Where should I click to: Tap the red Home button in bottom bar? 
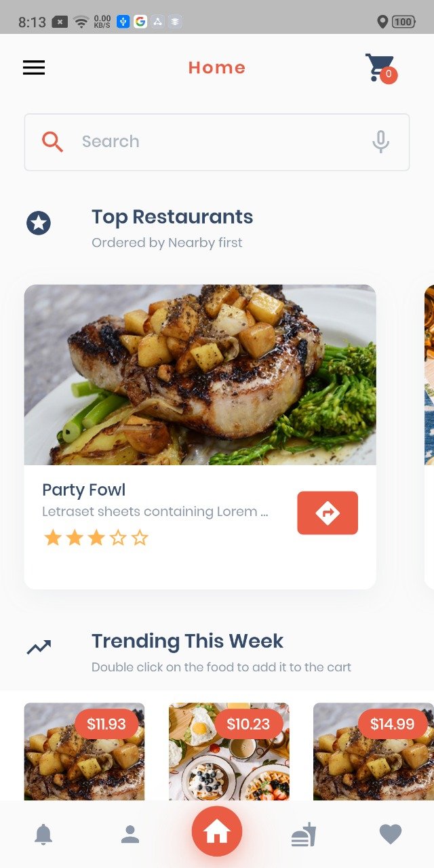(x=217, y=831)
